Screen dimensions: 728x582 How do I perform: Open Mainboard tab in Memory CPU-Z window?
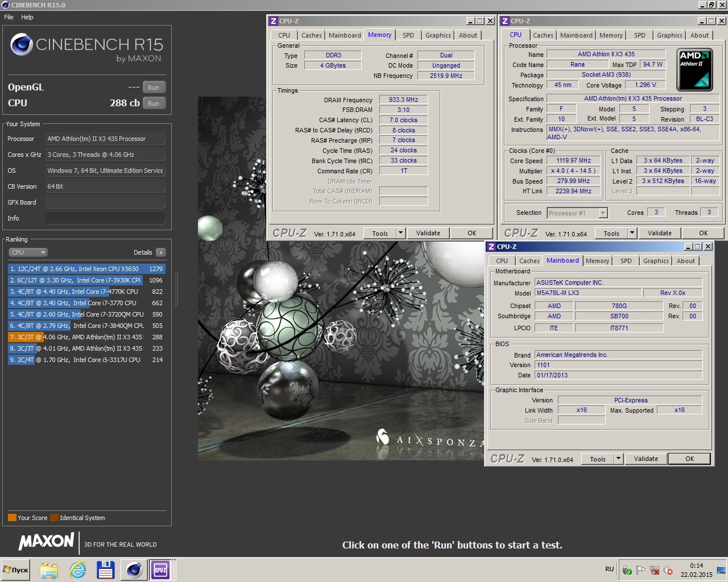[x=345, y=35]
